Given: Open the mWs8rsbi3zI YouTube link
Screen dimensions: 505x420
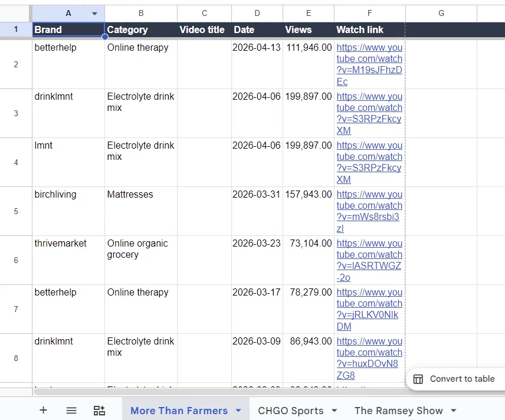Looking at the screenshot, I should tap(369, 211).
